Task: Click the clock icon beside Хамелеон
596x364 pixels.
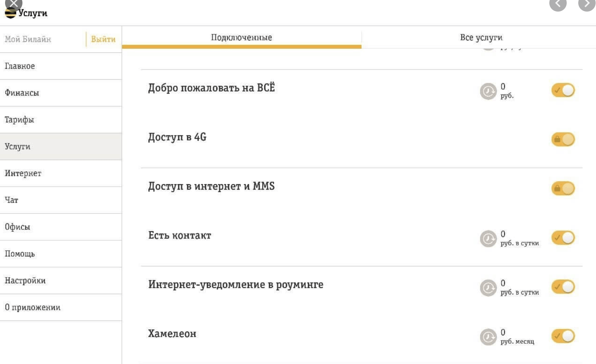Action: pos(488,336)
